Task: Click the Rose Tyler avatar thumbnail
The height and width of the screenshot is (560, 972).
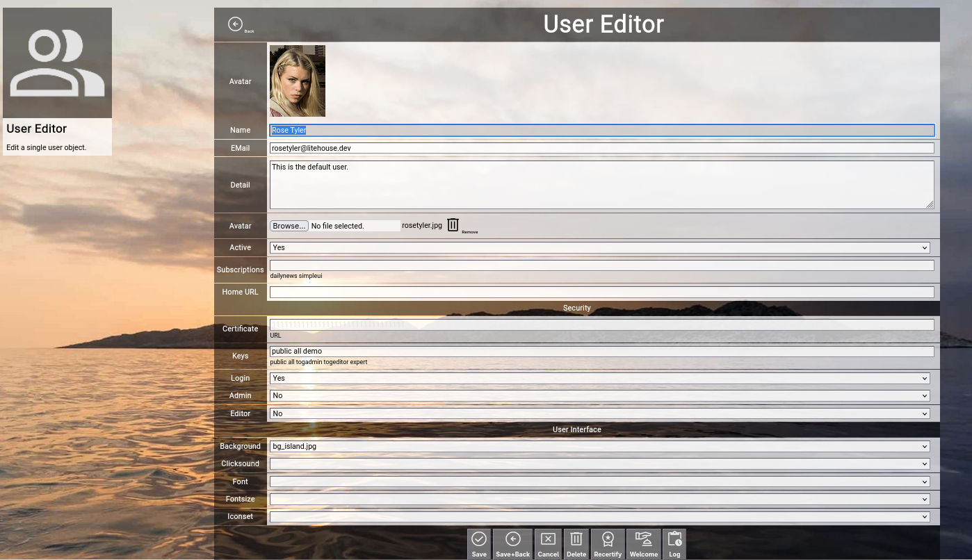Action: tap(298, 81)
